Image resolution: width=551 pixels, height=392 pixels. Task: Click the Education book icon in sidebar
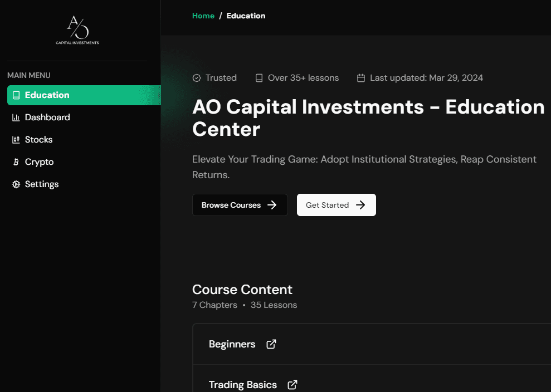pos(16,95)
